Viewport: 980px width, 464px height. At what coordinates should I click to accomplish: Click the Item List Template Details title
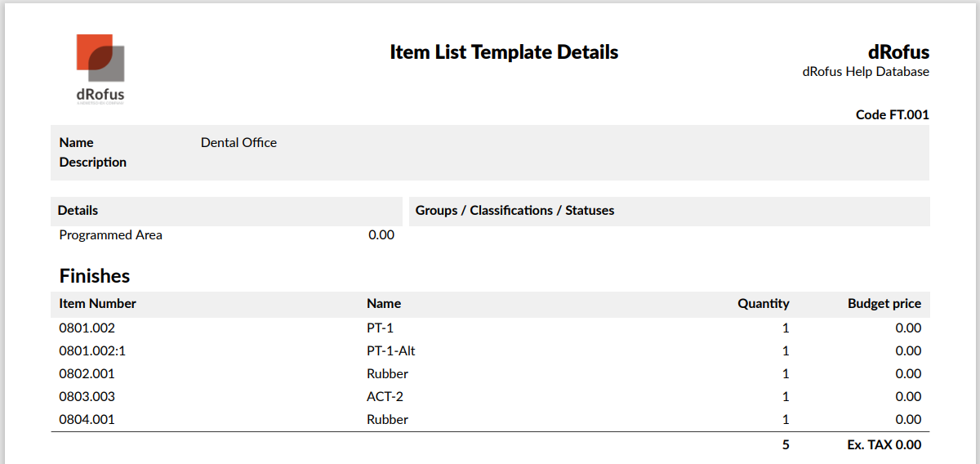click(x=504, y=52)
